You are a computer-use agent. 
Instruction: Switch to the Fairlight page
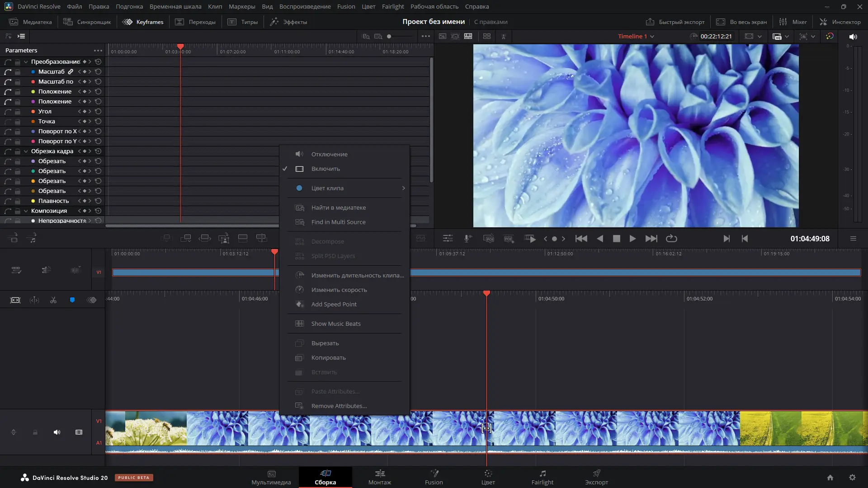tap(542, 478)
